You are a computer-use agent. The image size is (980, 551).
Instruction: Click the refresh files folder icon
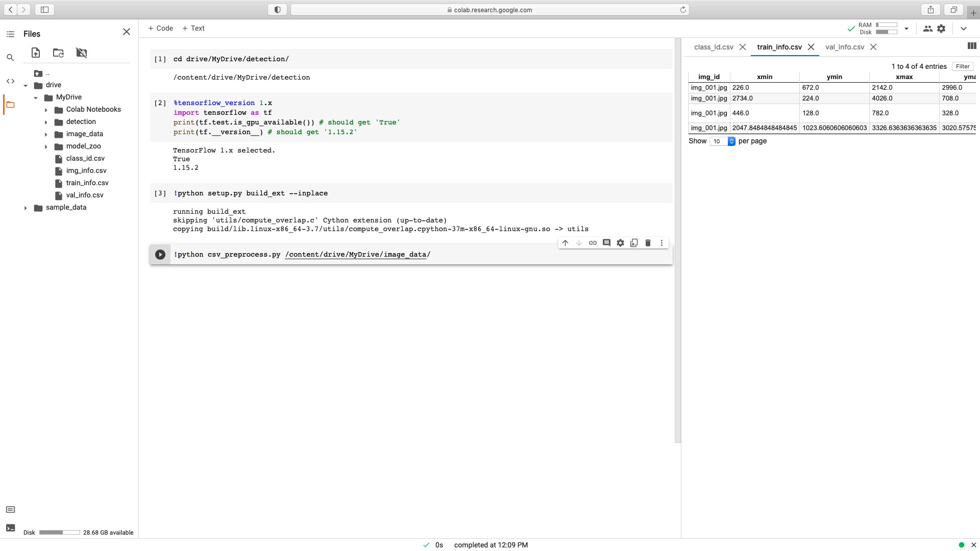(58, 53)
